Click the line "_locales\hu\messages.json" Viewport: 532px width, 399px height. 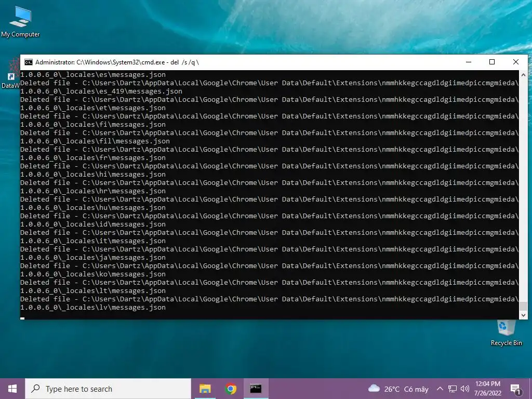93,208
